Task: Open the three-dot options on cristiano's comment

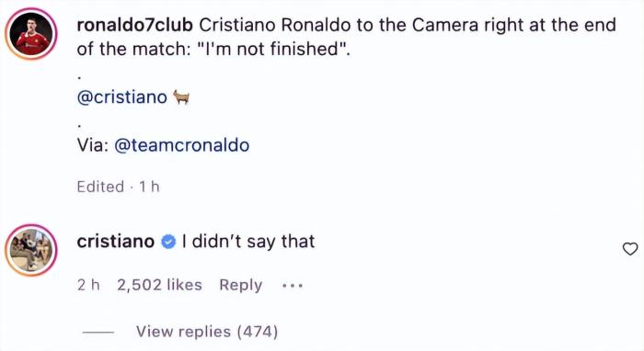Action: (293, 286)
